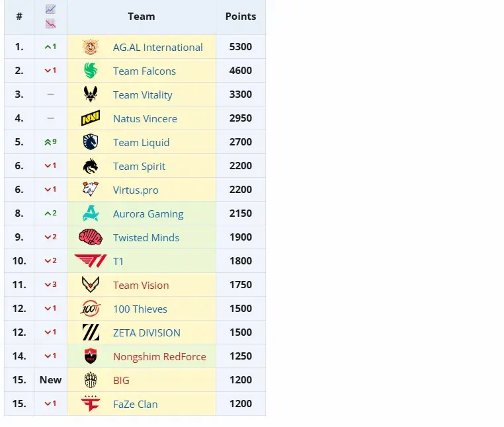The height and width of the screenshot is (427, 504).
Task: Open the Team Liquid link
Action: pos(141,142)
